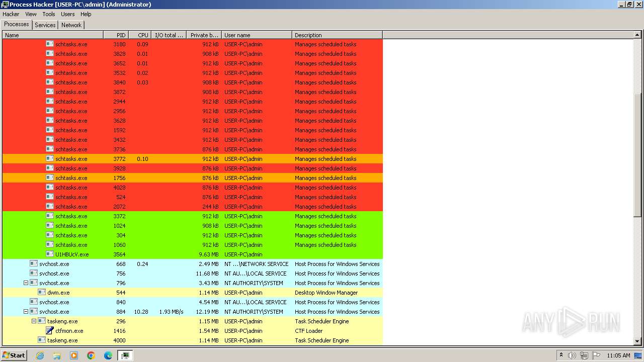The height and width of the screenshot is (362, 644).
Task: Click PID 3564 cell
Action: coord(119,254)
